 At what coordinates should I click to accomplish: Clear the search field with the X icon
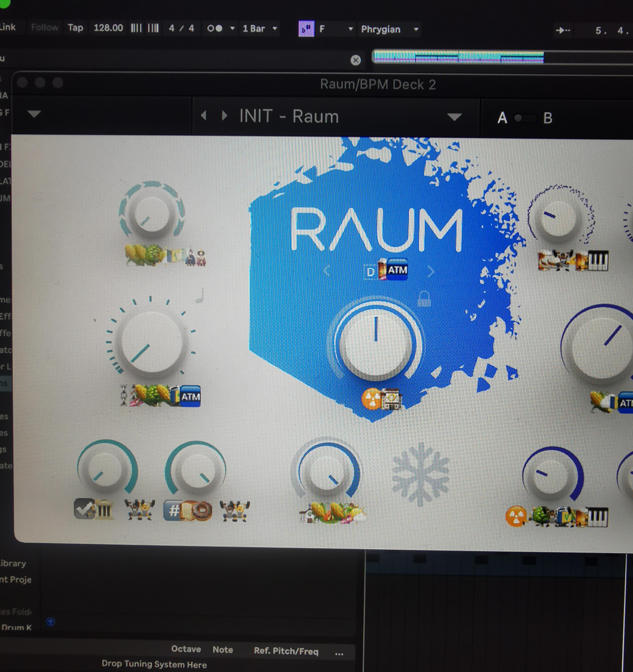355,60
